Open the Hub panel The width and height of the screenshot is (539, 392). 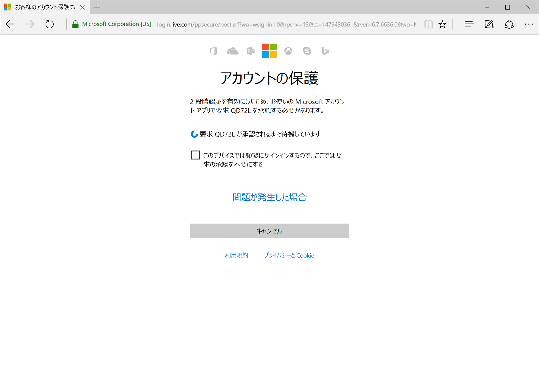point(469,24)
